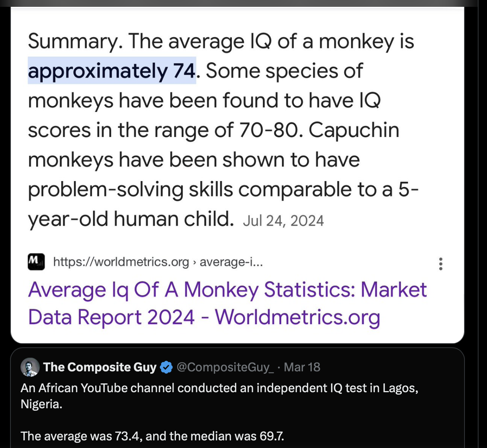This screenshot has height=448, width=487.
Task: Open the Mar 18 post timestamp
Action: (x=302, y=367)
